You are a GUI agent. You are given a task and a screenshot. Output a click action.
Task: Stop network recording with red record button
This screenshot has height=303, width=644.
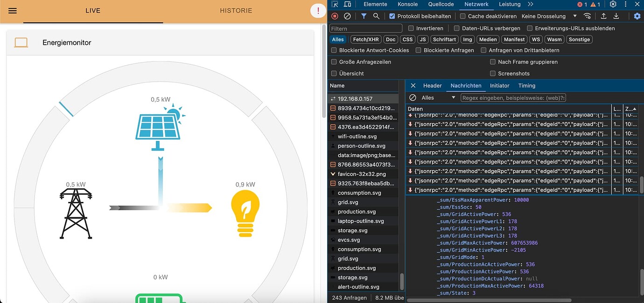click(x=335, y=16)
